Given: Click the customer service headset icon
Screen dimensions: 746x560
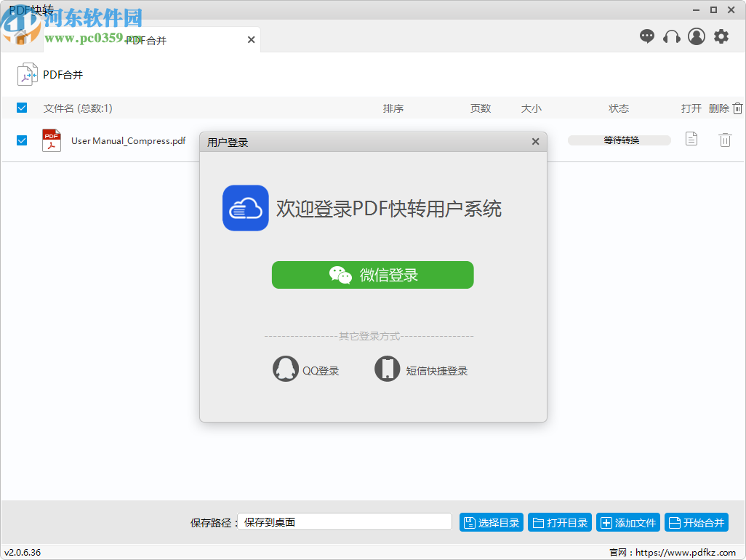Looking at the screenshot, I should (x=671, y=36).
